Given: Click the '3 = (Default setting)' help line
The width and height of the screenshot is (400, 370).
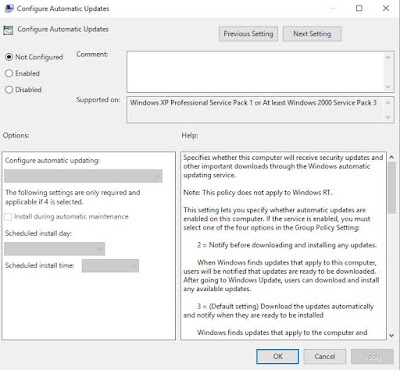Looking at the screenshot, I should pyautogui.click(x=285, y=306).
